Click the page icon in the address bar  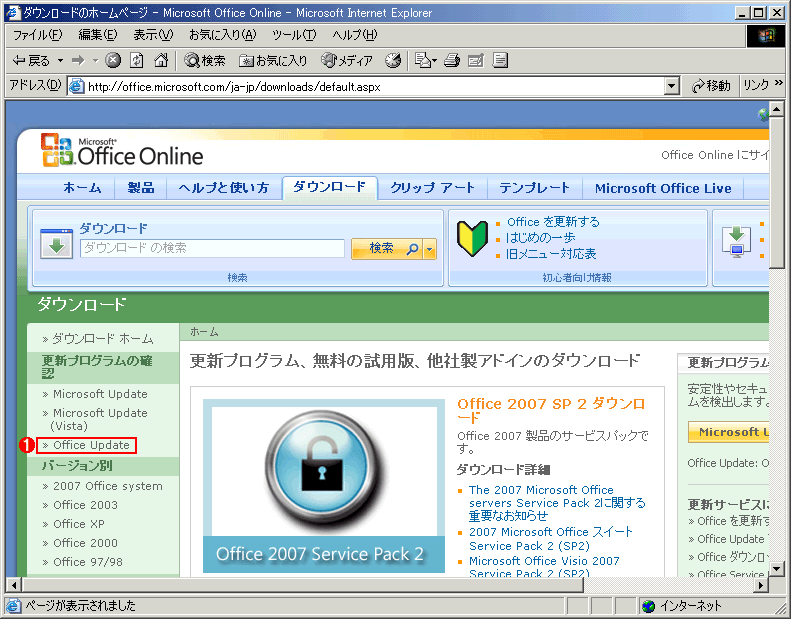[x=76, y=86]
